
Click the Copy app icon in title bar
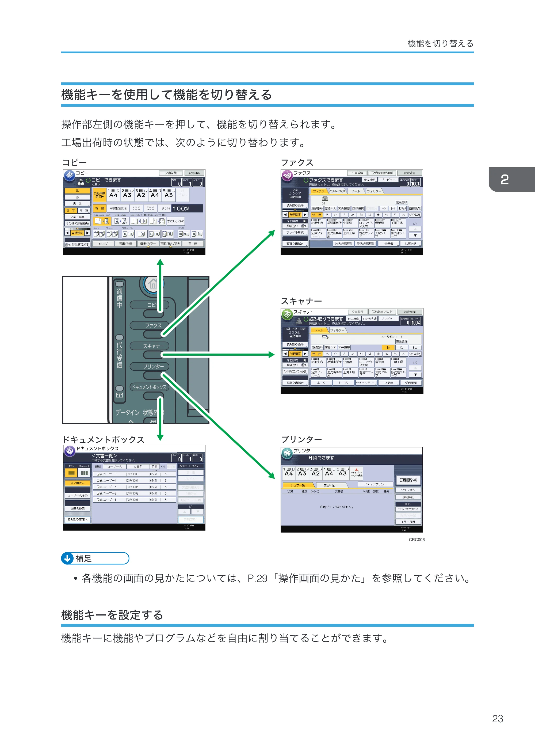pos(70,175)
